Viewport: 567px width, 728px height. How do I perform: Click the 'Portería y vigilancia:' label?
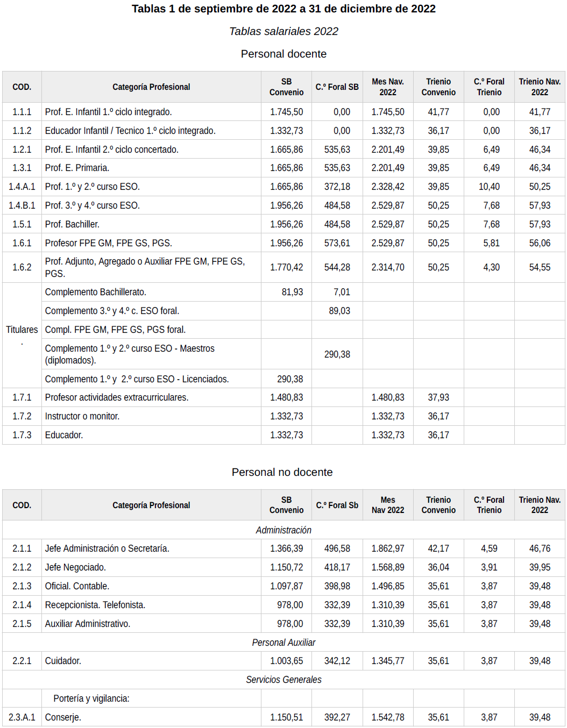[91, 698]
